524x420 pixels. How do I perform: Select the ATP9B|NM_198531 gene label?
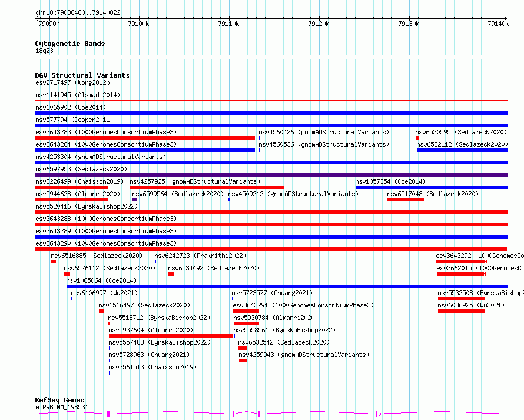coord(62,407)
